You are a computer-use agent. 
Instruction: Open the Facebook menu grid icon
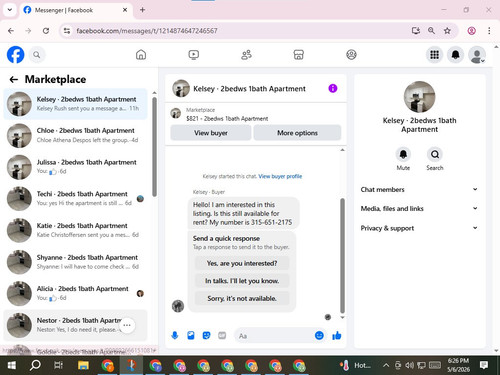pyautogui.click(x=434, y=55)
